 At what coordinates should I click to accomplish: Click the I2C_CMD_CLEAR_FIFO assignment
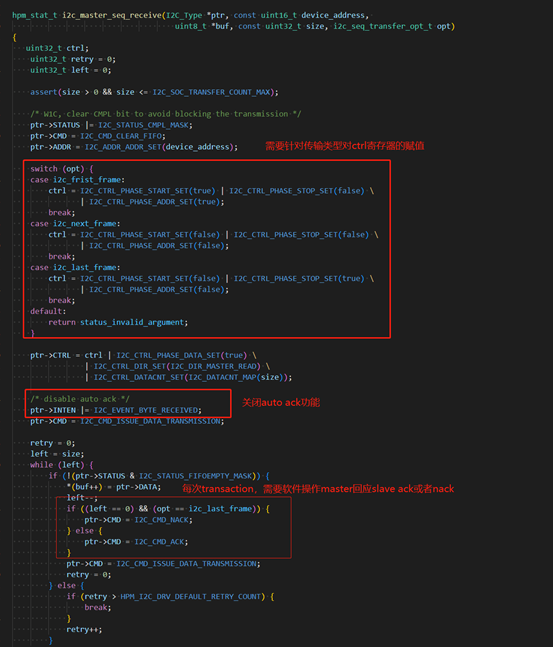(x=98, y=136)
